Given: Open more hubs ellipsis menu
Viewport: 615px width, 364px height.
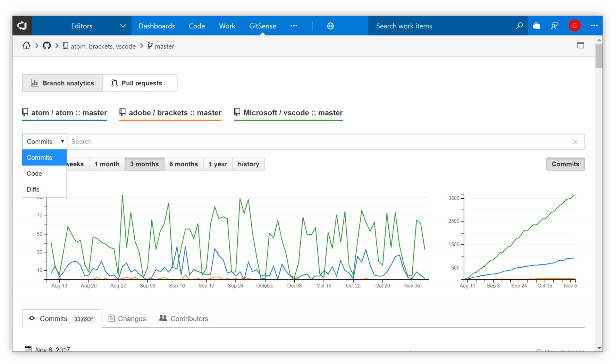Looking at the screenshot, I should pyautogui.click(x=294, y=26).
